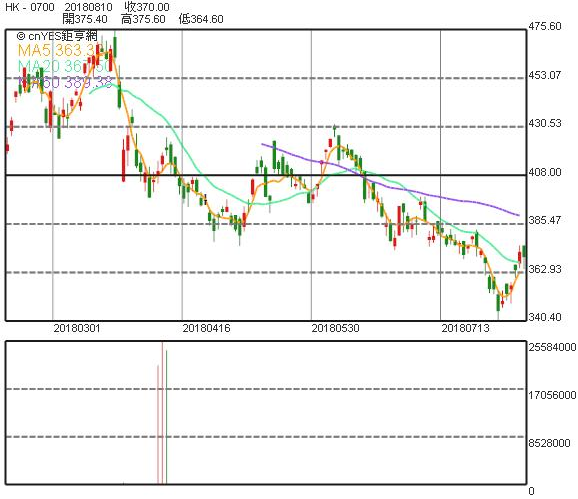The width and height of the screenshot is (578, 499).
Task: Click the purple MA60 line near its end
Action: click(x=514, y=214)
